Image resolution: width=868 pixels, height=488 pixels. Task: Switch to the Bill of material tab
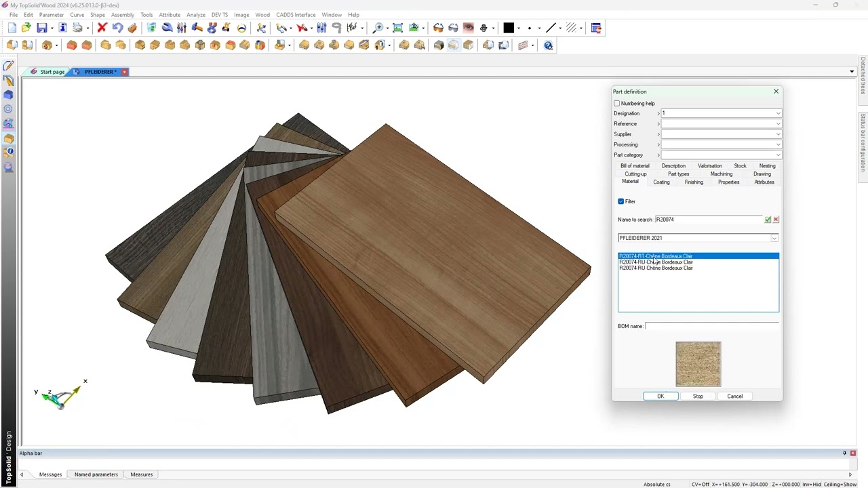(635, 166)
